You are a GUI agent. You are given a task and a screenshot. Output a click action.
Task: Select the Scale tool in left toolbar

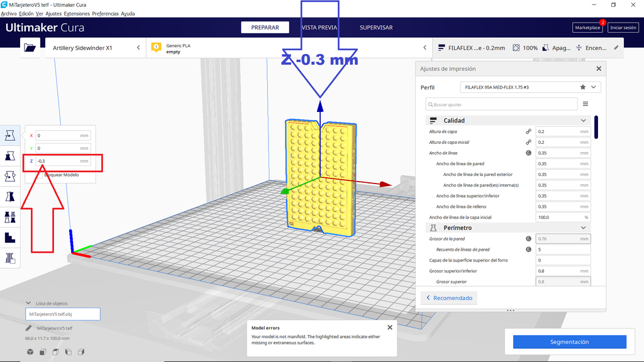point(10,156)
